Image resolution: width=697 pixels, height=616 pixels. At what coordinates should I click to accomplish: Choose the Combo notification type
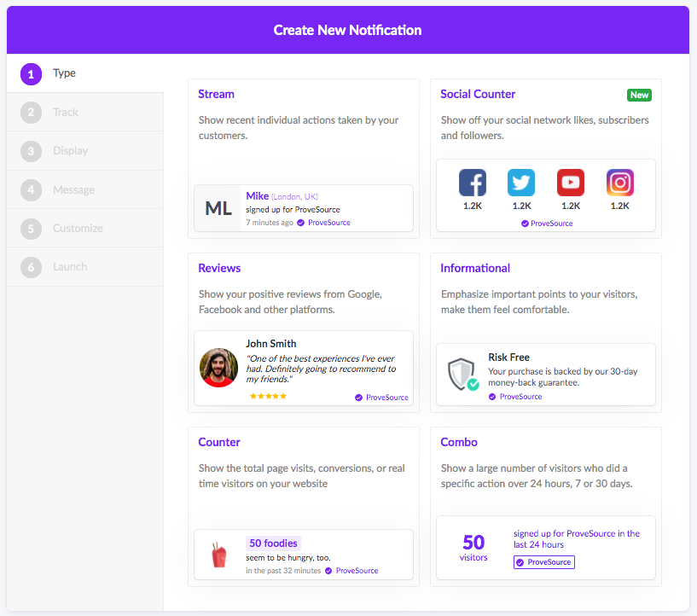(546, 507)
